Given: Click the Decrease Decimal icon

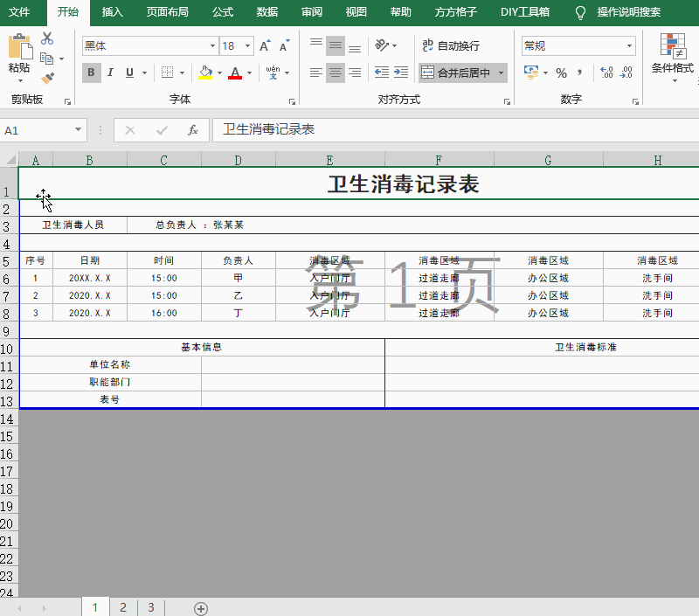Looking at the screenshot, I should click(x=626, y=73).
